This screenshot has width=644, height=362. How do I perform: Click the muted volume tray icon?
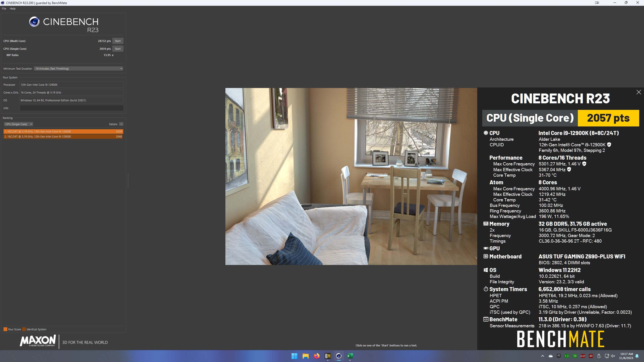[x=613, y=356]
